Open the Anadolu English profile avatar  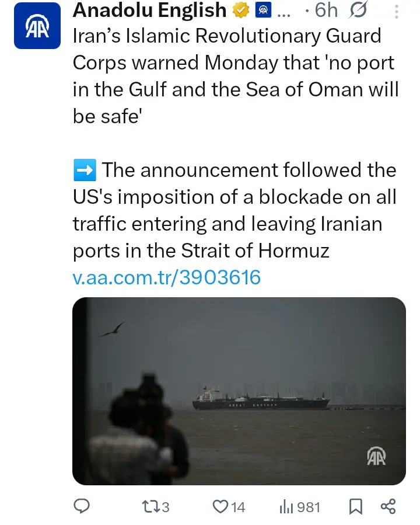37,26
